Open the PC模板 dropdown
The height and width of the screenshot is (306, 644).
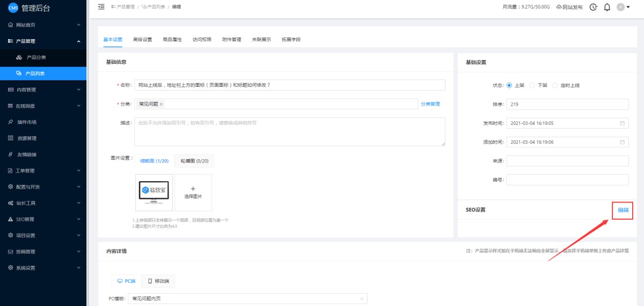pos(248,298)
